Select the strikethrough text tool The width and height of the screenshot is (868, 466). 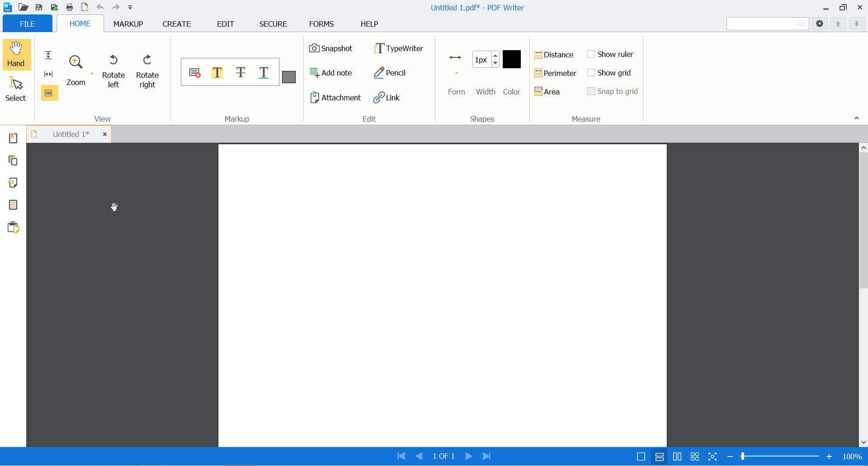(x=241, y=72)
